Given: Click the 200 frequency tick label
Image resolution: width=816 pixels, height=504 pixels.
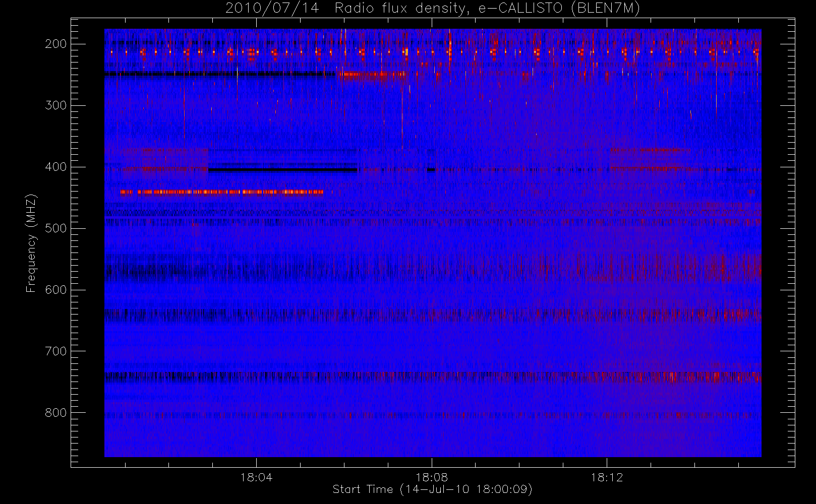Looking at the screenshot, I should pos(55,44).
